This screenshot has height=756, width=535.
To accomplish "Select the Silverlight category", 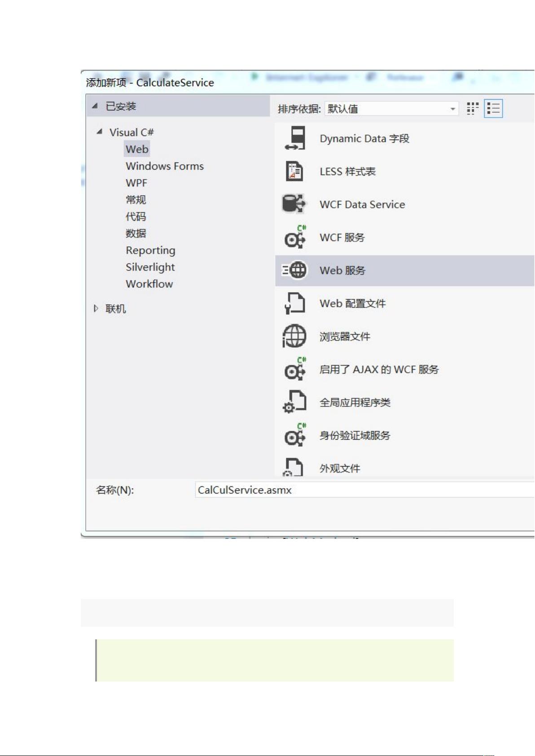I will point(150,267).
